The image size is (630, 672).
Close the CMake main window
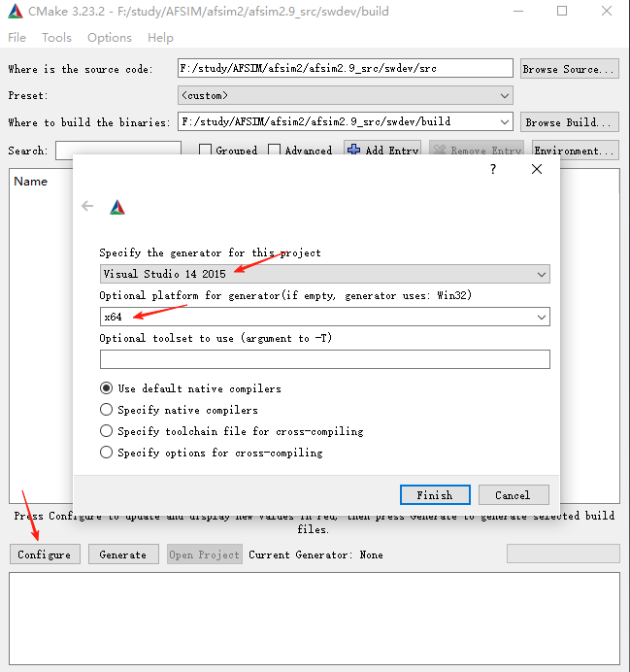(607, 11)
